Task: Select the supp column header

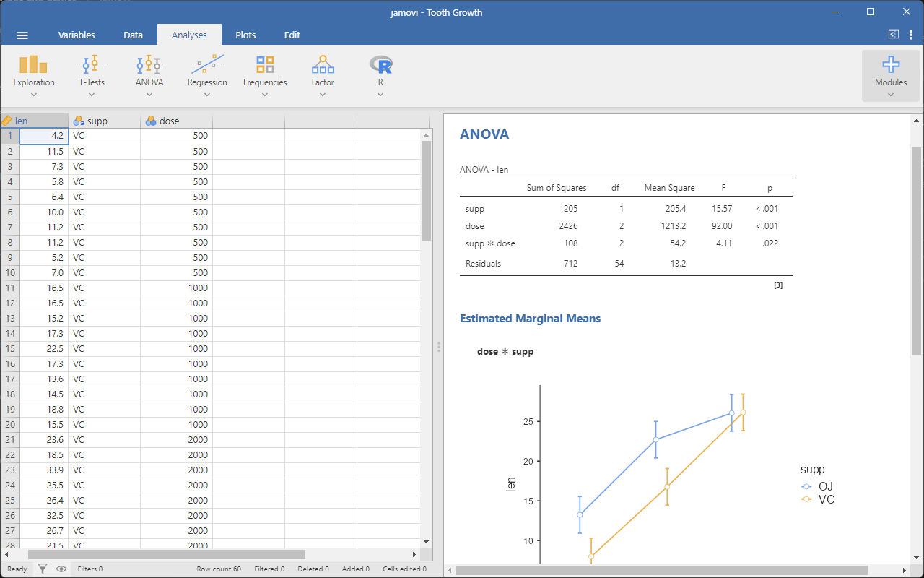Action: (x=105, y=121)
